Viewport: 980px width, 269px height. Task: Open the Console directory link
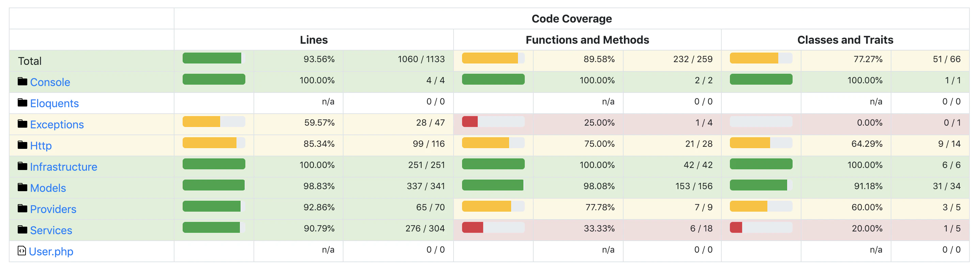click(x=50, y=82)
